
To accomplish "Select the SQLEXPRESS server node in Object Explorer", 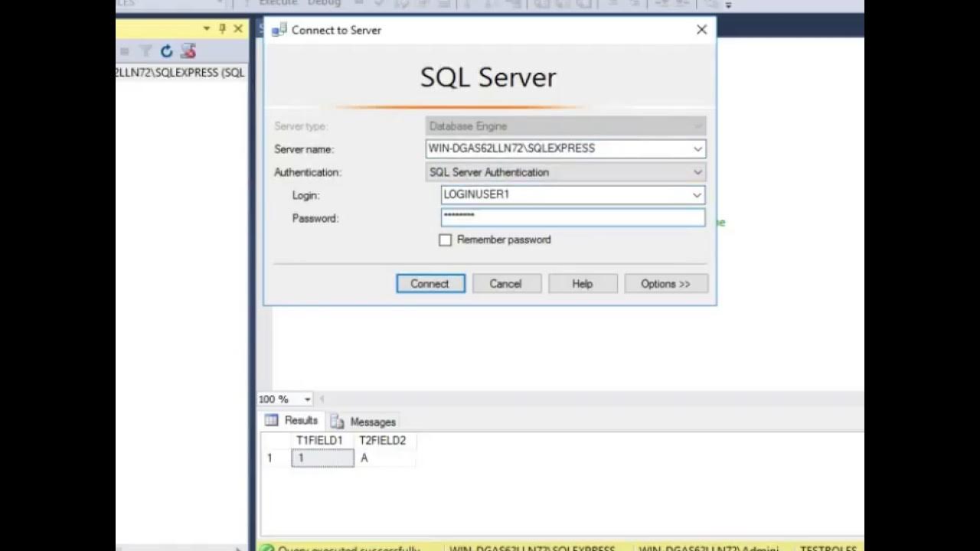I will pos(181,73).
